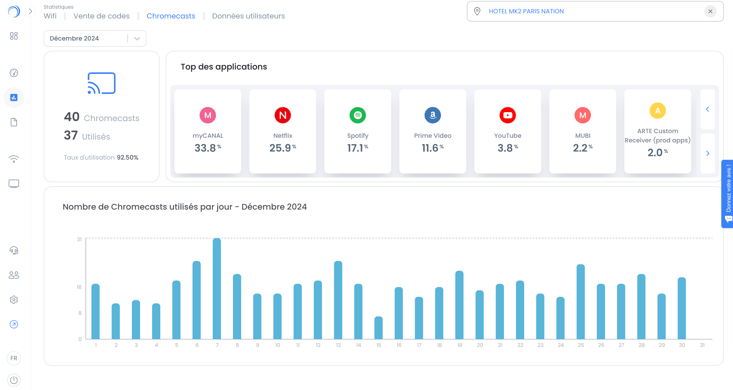
Task: Expand the sidebar with the chevron arrow
Action: tap(30, 11)
